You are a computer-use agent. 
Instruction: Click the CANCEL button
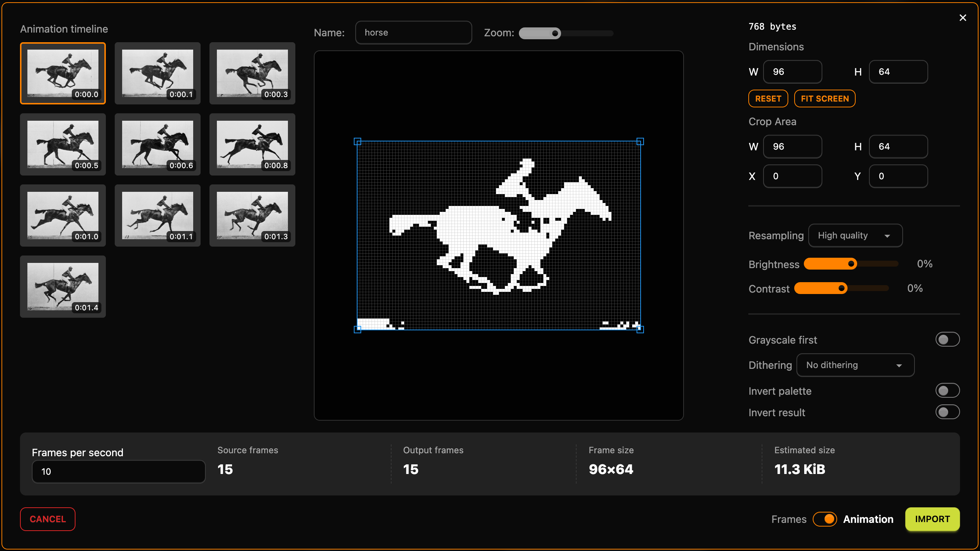coord(47,519)
